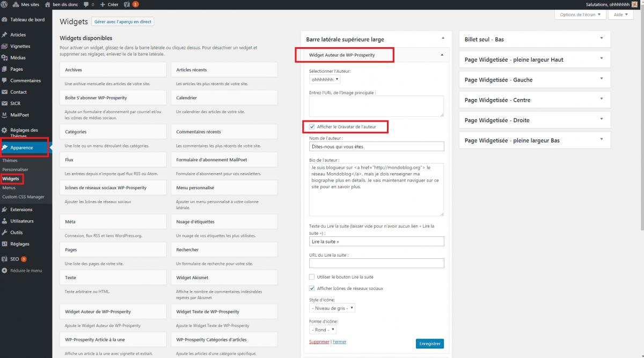644x358 pixels.
Task: Open the Style d'icône dropdown
Action: click(x=332, y=308)
